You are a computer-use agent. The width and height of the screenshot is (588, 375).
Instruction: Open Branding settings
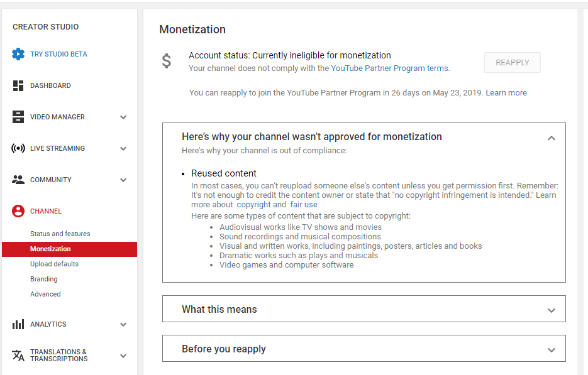click(x=44, y=279)
